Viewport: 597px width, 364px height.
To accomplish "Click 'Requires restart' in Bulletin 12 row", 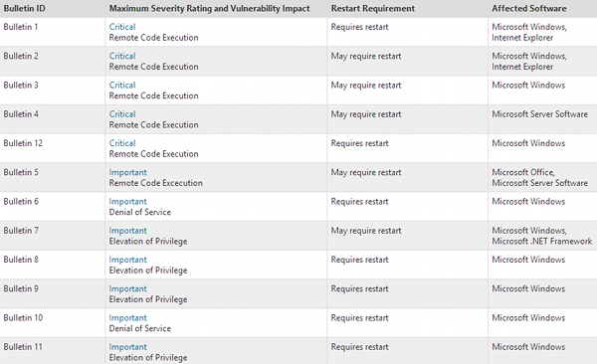I will tap(359, 143).
